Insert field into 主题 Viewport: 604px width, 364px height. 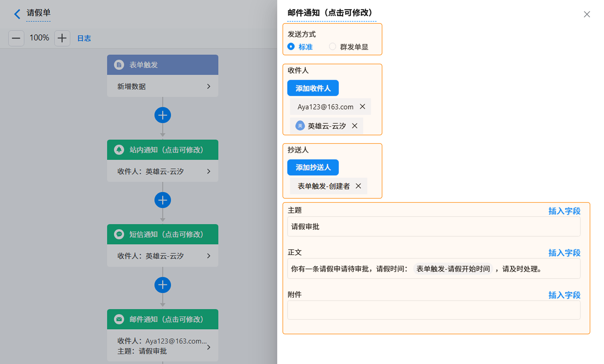coord(564,211)
